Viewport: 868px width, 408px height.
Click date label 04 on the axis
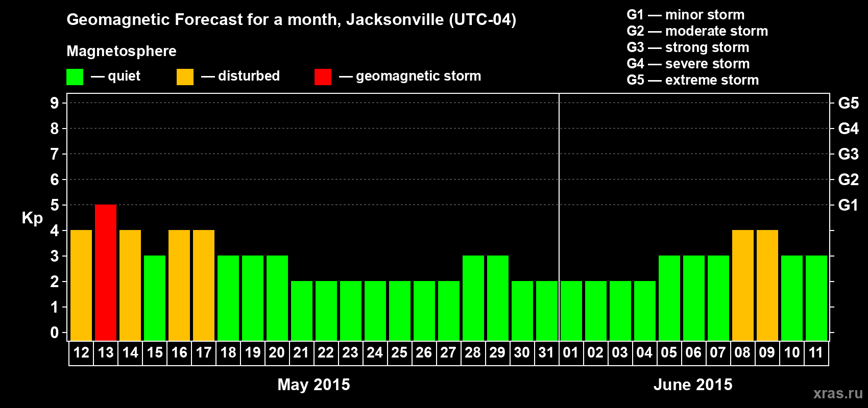[645, 353]
